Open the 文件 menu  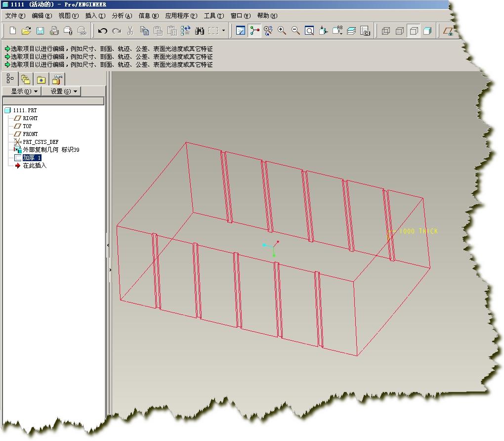coord(15,16)
